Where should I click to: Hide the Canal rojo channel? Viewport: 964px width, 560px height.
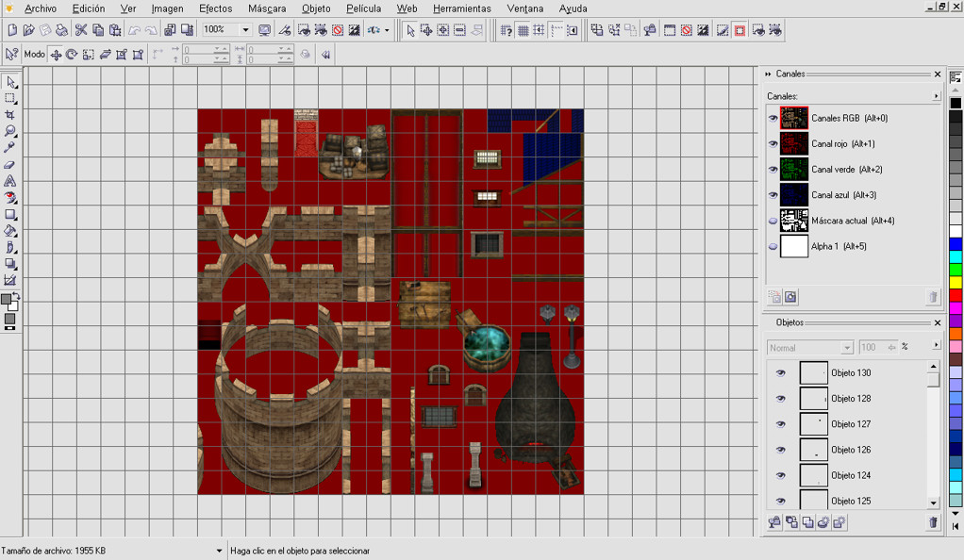pyautogui.click(x=773, y=144)
